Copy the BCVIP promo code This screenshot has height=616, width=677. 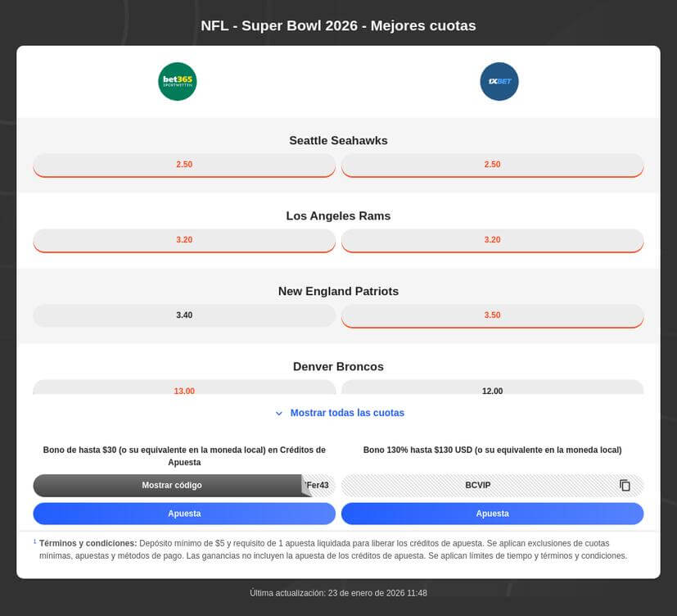tap(625, 485)
